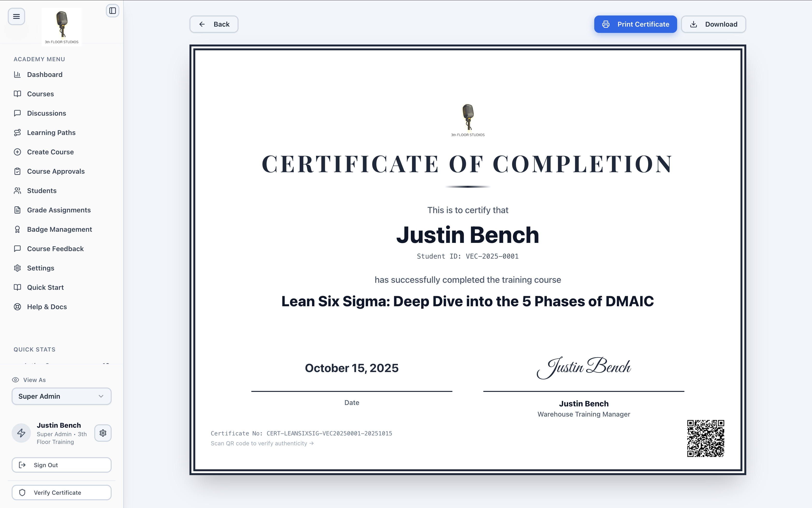Click the lightning bolt profile avatar

tap(22, 433)
